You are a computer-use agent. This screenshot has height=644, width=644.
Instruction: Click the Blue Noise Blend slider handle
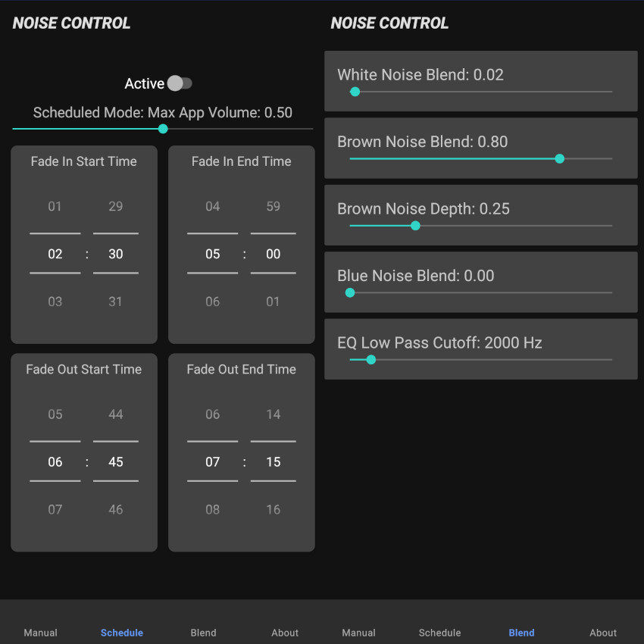[350, 292]
